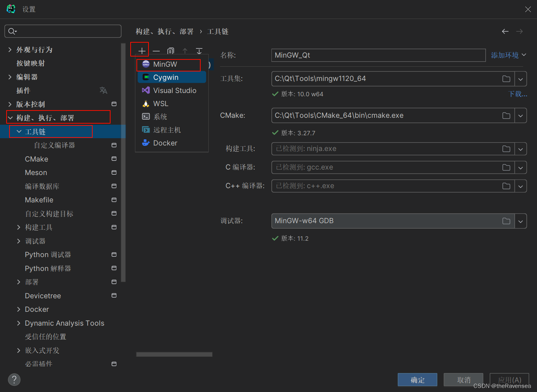The image size is (537, 392).
Task: Open 必需插件 settings page
Action: point(39,364)
